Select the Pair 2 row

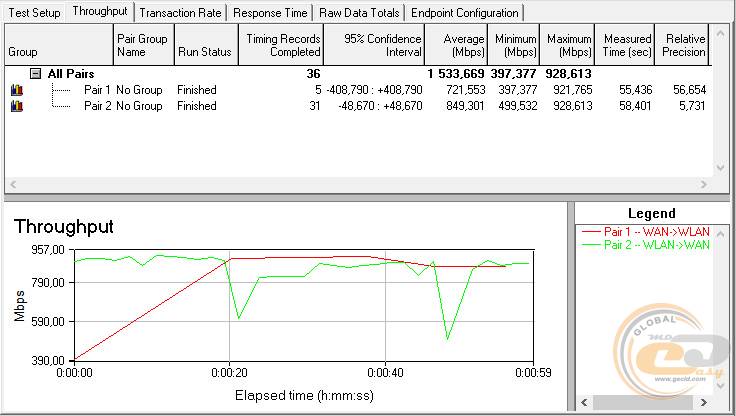click(x=97, y=106)
